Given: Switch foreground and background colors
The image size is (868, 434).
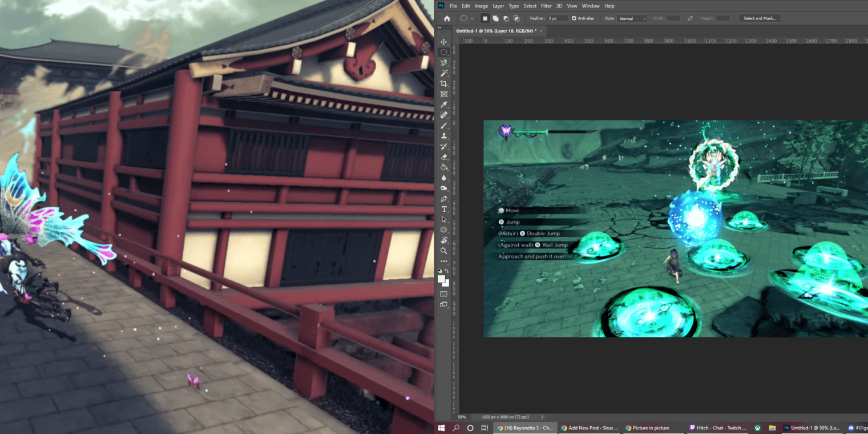Looking at the screenshot, I should 447,271.
